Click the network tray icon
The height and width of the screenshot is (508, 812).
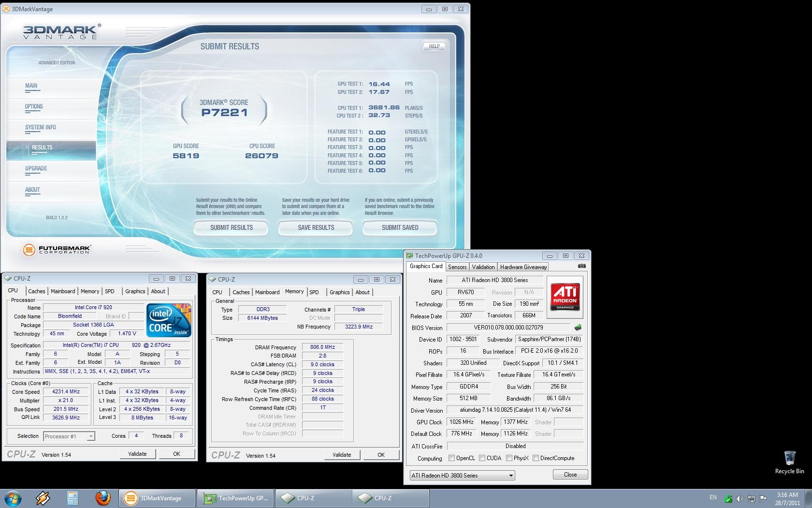click(x=752, y=498)
